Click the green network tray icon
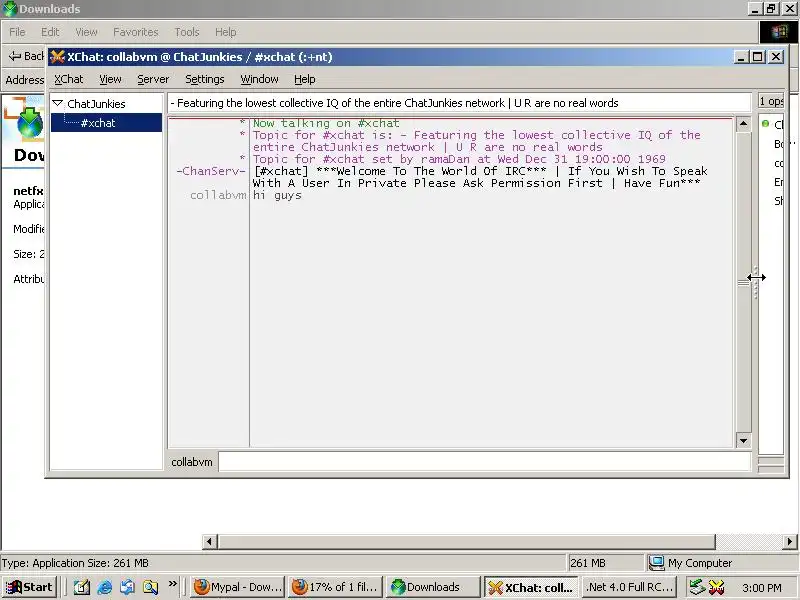This screenshot has width=800, height=600. tap(697, 587)
